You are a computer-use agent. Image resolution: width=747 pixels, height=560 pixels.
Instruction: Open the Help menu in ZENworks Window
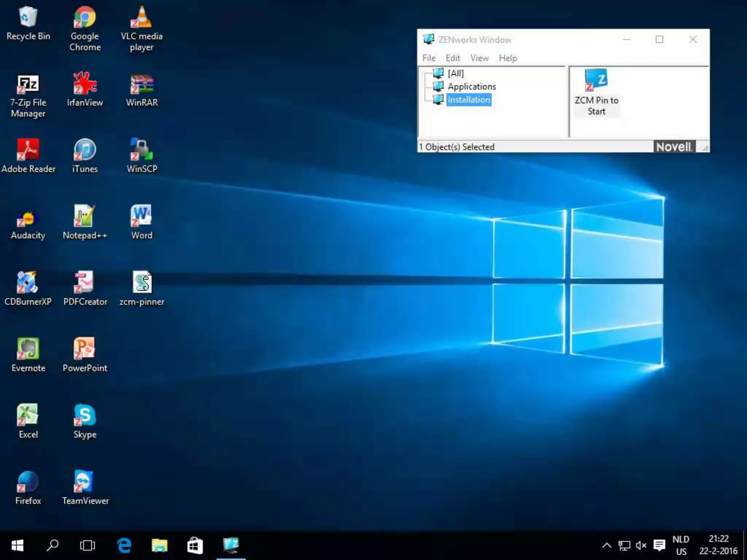pyautogui.click(x=508, y=58)
